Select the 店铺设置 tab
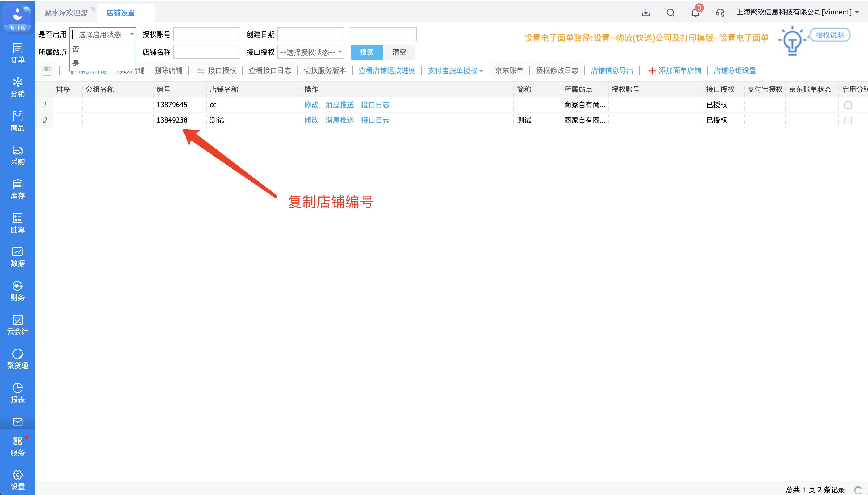 pos(120,13)
